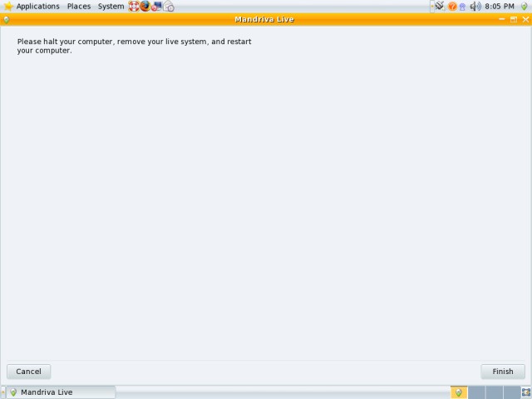Open the envelope mail launcher
This screenshot has height=399, width=532.
pos(169,6)
